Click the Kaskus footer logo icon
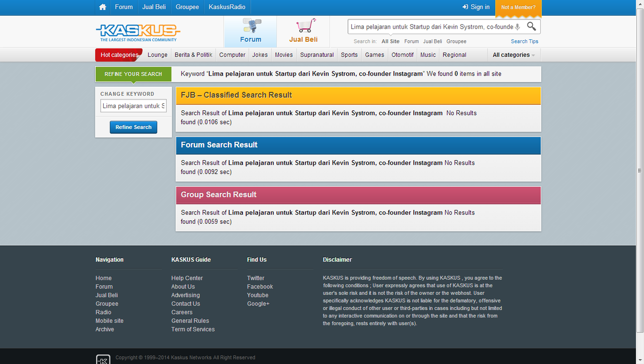Screen dimensions: 644x364 point(103,359)
